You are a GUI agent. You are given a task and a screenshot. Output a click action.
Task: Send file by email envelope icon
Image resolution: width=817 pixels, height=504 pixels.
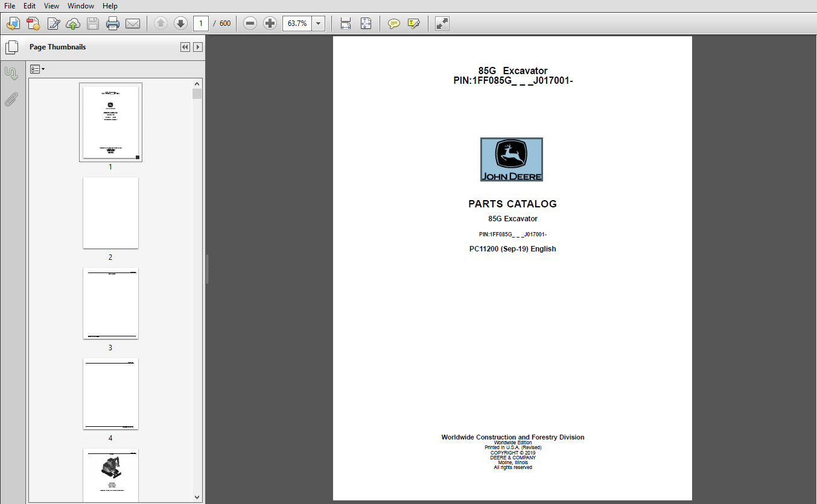click(x=133, y=24)
